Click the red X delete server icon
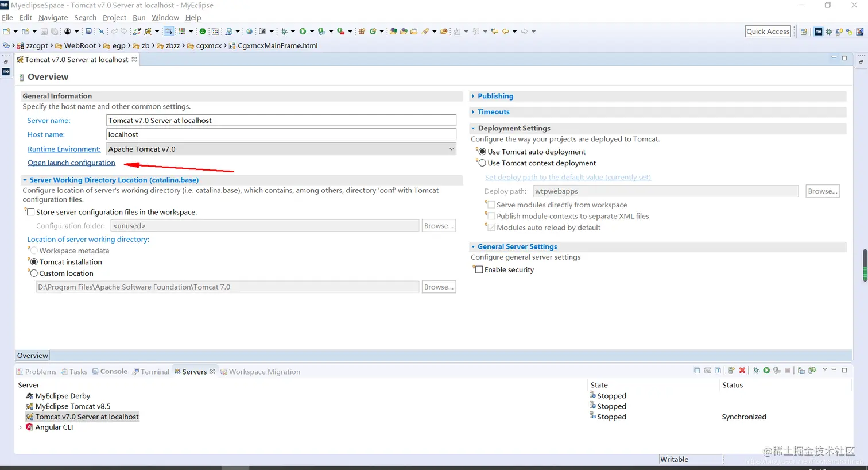Image resolution: width=868 pixels, height=470 pixels. pyautogui.click(x=742, y=371)
